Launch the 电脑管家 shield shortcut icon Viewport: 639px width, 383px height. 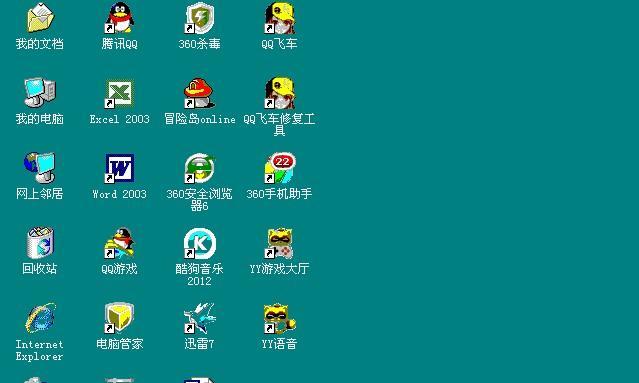(x=119, y=318)
